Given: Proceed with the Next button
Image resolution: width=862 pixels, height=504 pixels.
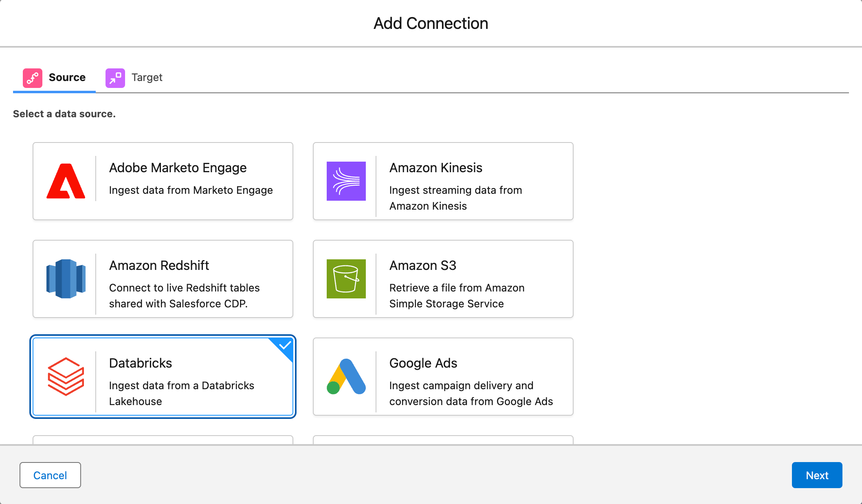Looking at the screenshot, I should point(817,475).
